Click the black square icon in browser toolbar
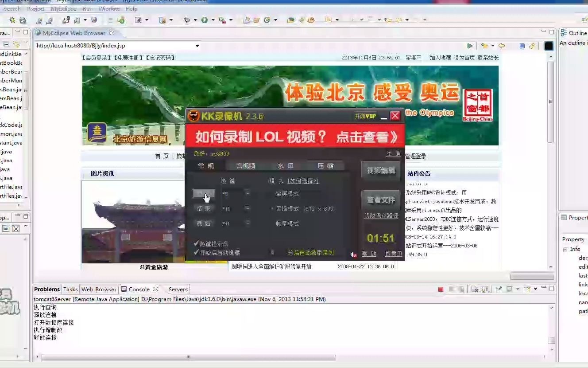Screen dimensions: 588x368 (549, 46)
